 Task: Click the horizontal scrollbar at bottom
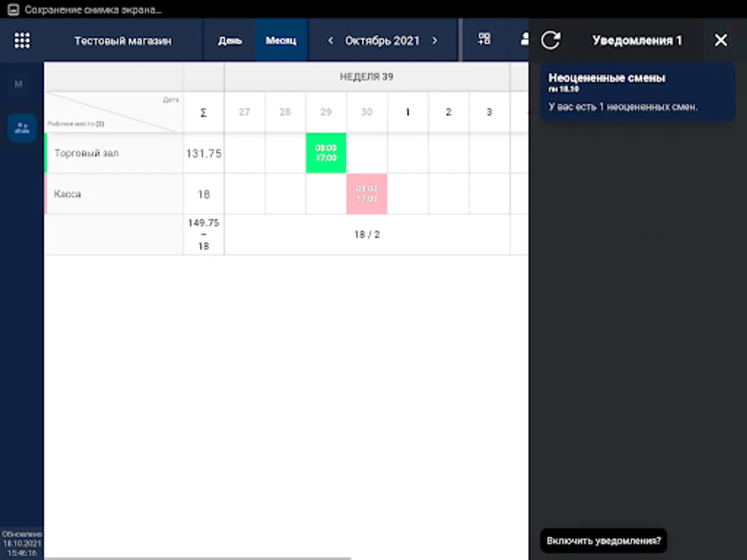(x=198, y=558)
